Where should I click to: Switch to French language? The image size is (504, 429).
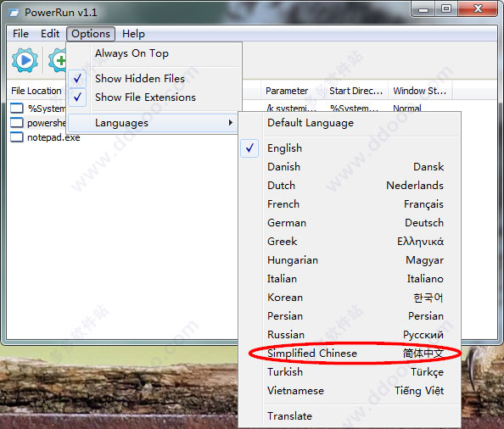click(x=350, y=204)
